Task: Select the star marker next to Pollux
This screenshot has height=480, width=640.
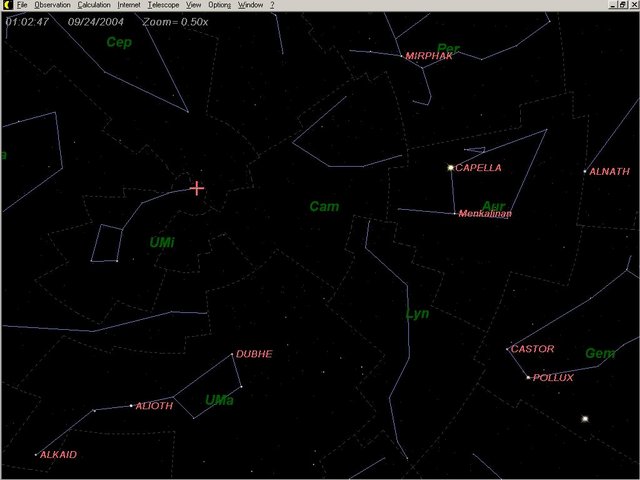Action: point(528,377)
